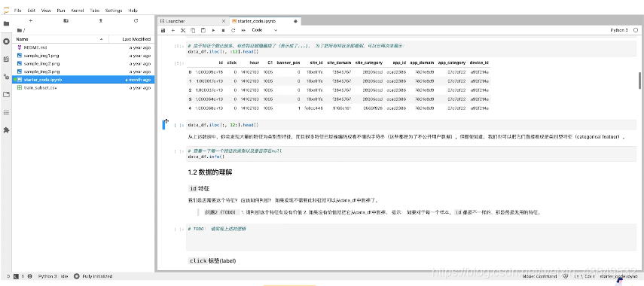Click the device_id column header
The width and height of the screenshot is (644, 286).
479,62
